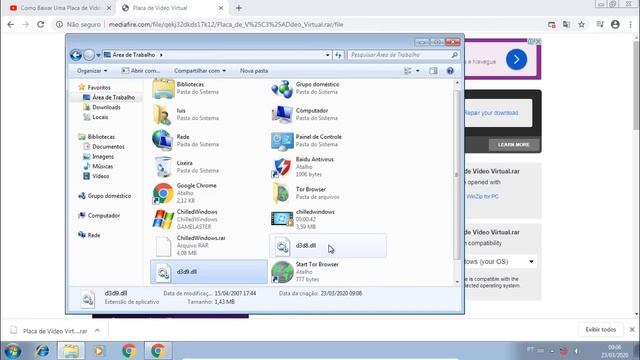Select the luis user folder icon
The height and width of the screenshot is (360, 640).
point(163,114)
